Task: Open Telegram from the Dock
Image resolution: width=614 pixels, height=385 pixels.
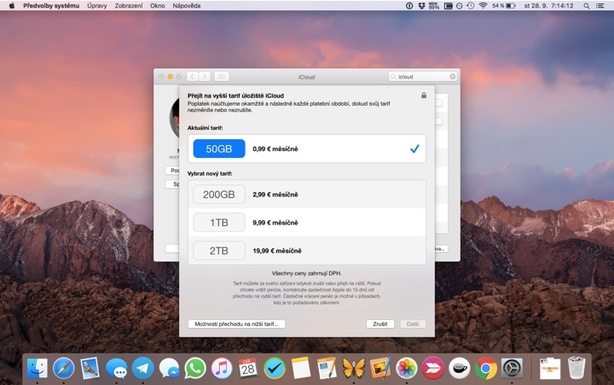Action: pos(143,368)
